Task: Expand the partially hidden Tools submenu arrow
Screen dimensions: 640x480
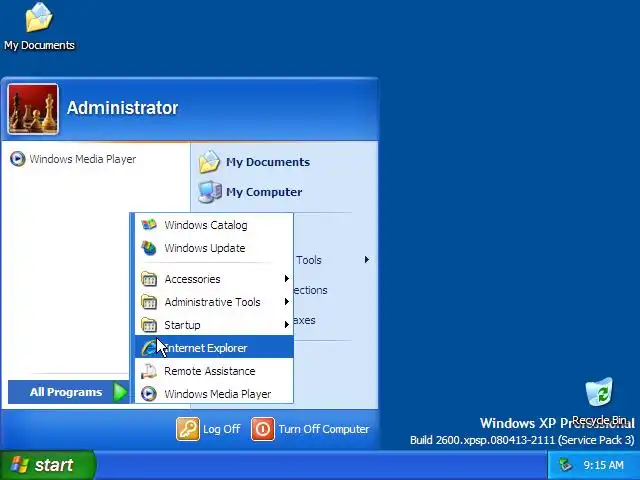Action: (x=367, y=260)
